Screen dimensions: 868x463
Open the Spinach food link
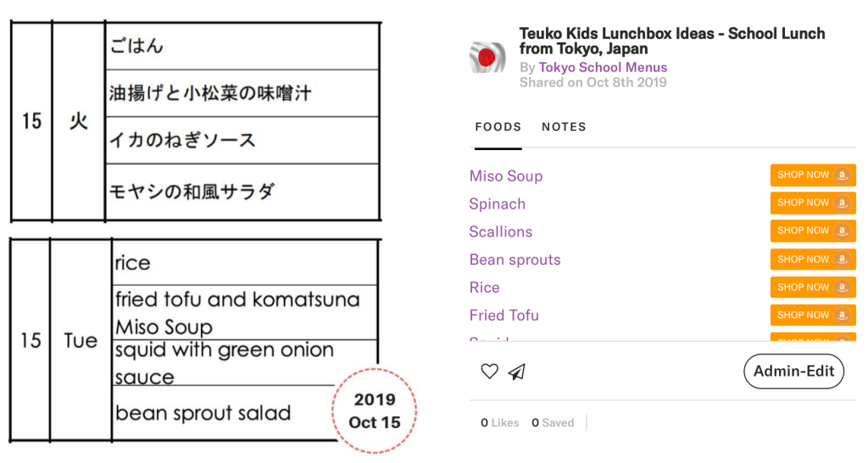point(498,204)
